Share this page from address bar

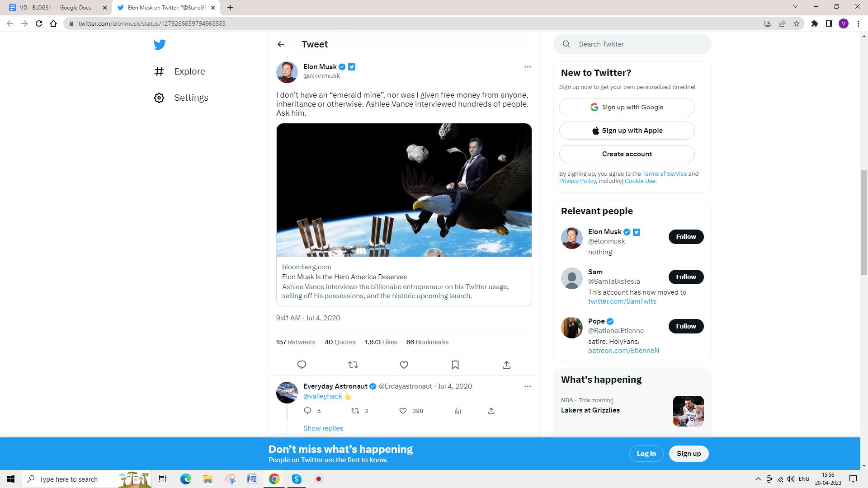pos(782,23)
